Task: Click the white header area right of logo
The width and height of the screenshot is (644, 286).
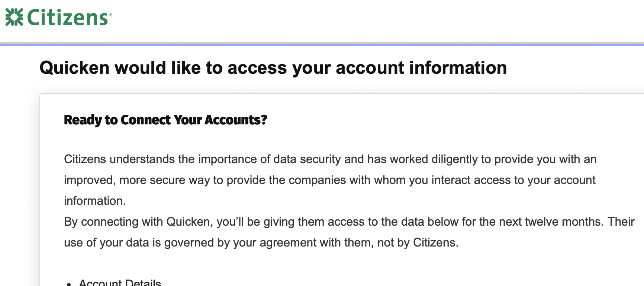Action: 372,19
